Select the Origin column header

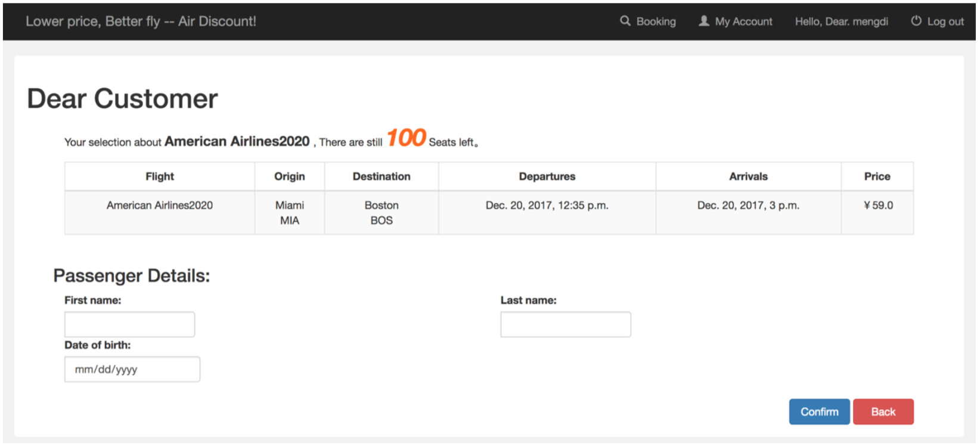(290, 176)
